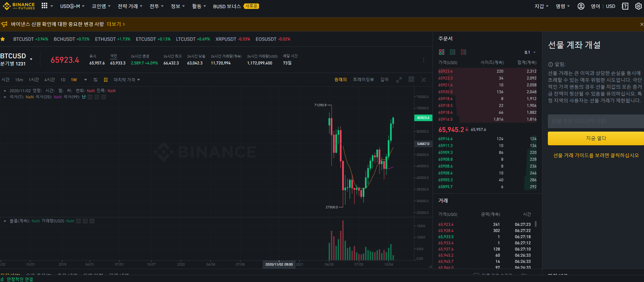This screenshot has width=644, height=282.
Task: Open the 정보 dropdown menu
Action: click(x=178, y=6)
